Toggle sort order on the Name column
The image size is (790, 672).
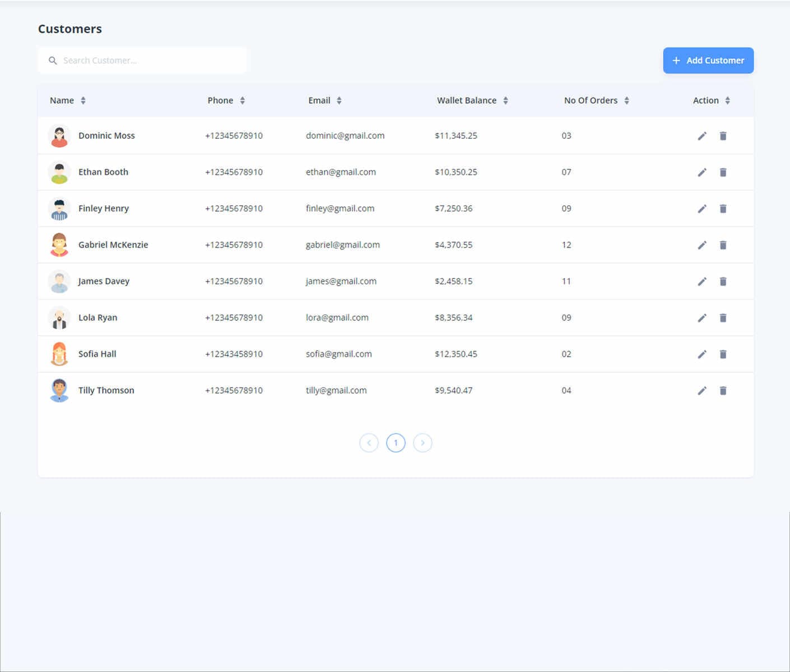83,100
